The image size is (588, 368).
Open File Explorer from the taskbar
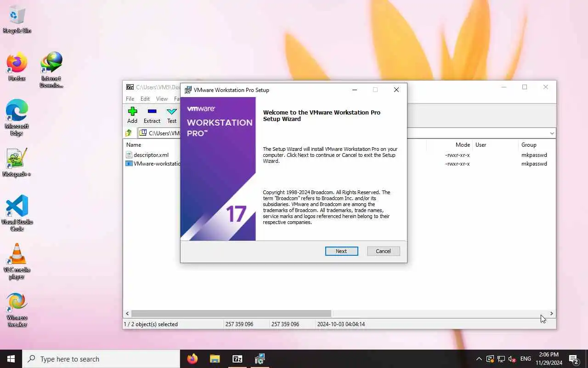(x=215, y=359)
